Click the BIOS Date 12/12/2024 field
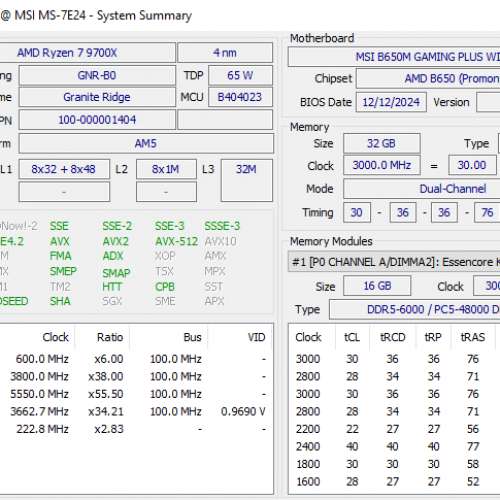Image resolution: width=500 pixels, height=500 pixels. point(391,102)
